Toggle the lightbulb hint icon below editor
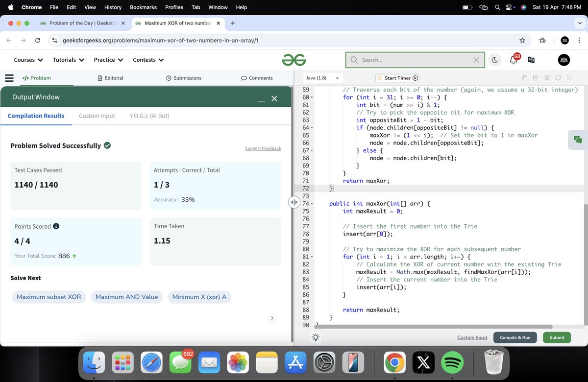 tap(316, 337)
